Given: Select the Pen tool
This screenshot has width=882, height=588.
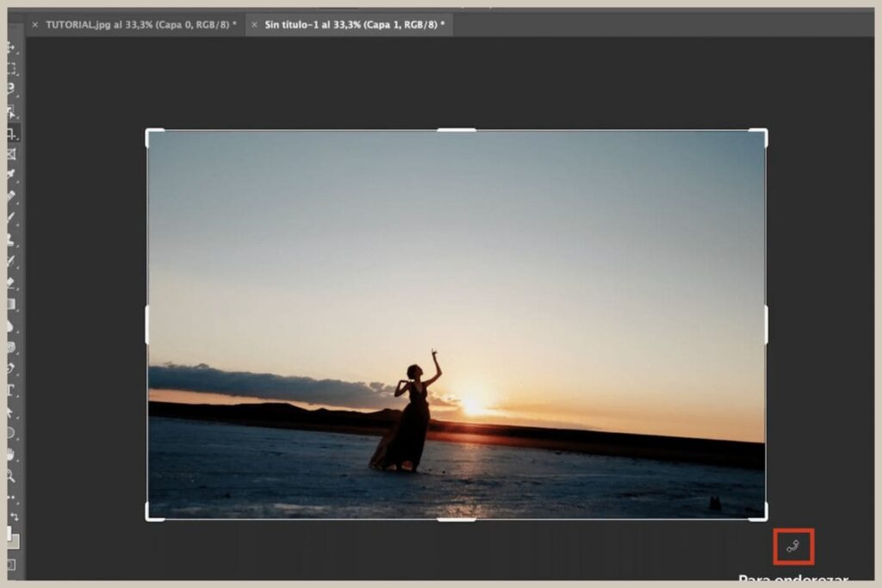Looking at the screenshot, I should coord(10,368).
